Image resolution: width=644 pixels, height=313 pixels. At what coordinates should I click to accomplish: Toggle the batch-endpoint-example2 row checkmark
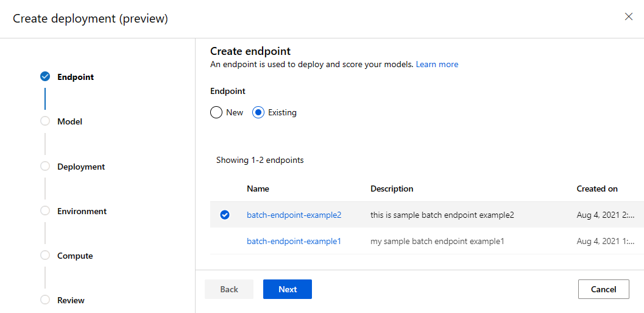[x=225, y=215]
